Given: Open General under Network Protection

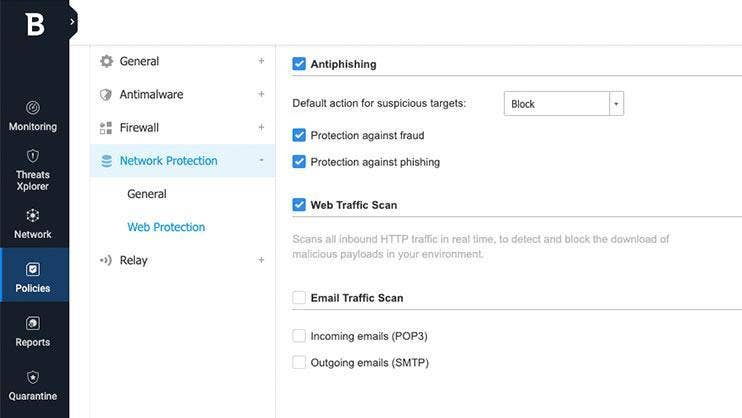Looking at the screenshot, I should [147, 194].
